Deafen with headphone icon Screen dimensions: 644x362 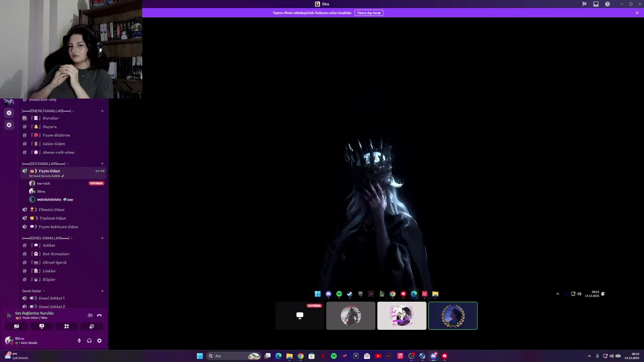point(89,340)
